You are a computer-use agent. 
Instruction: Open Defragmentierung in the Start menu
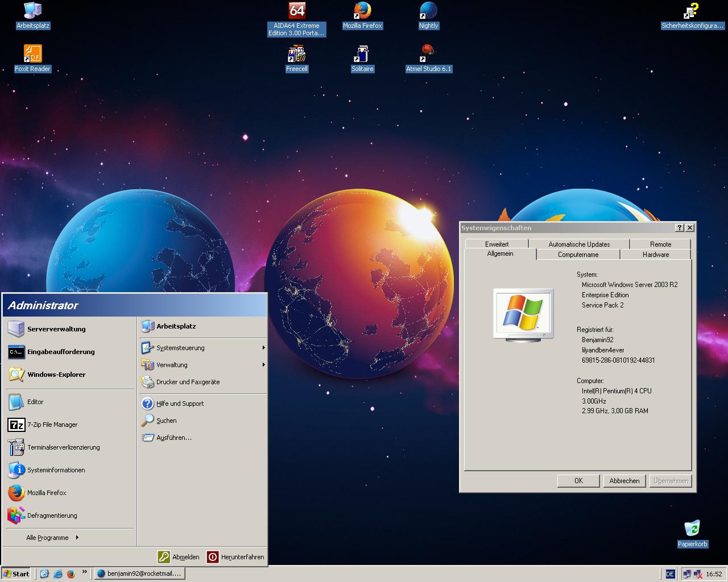click(x=52, y=516)
